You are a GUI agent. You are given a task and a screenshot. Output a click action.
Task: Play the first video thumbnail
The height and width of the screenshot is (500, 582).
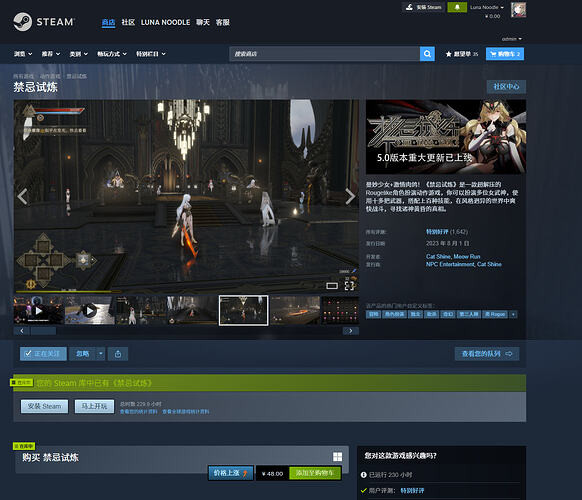[x=39, y=310]
